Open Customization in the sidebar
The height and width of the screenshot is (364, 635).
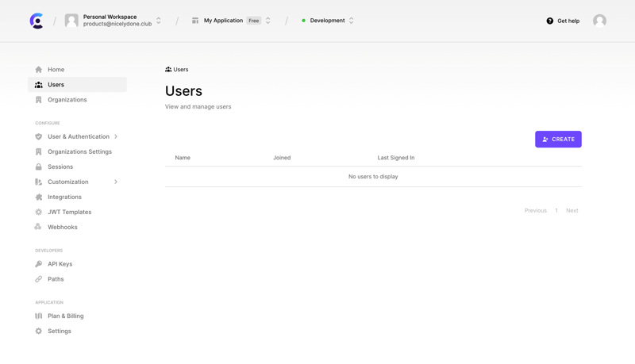68,182
